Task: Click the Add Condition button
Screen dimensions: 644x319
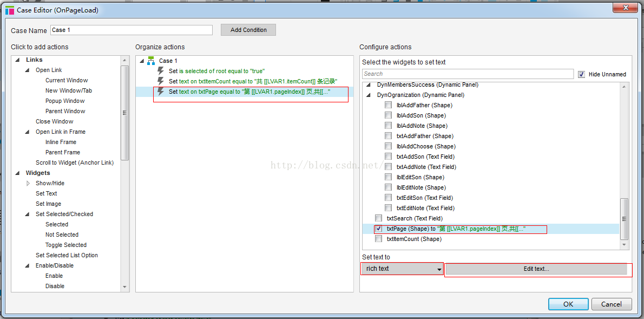Action: [x=248, y=30]
